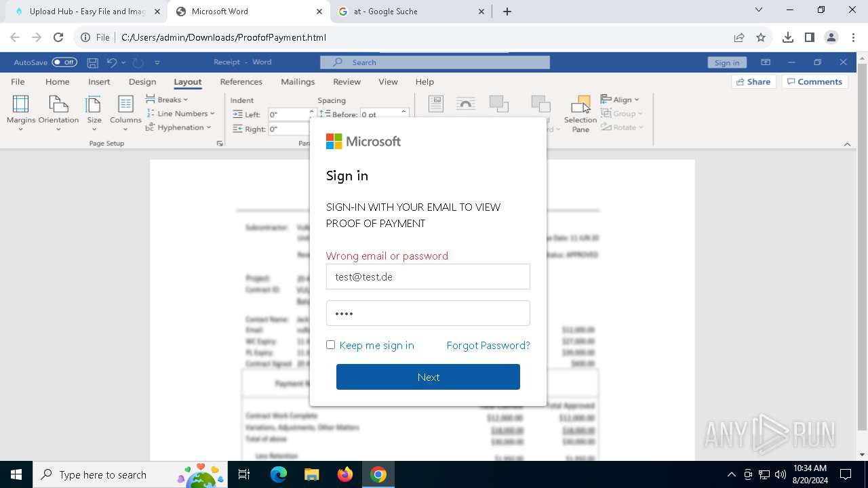The width and height of the screenshot is (868, 488).
Task: Click the Undo arrow in Word title bar
Action: point(112,62)
